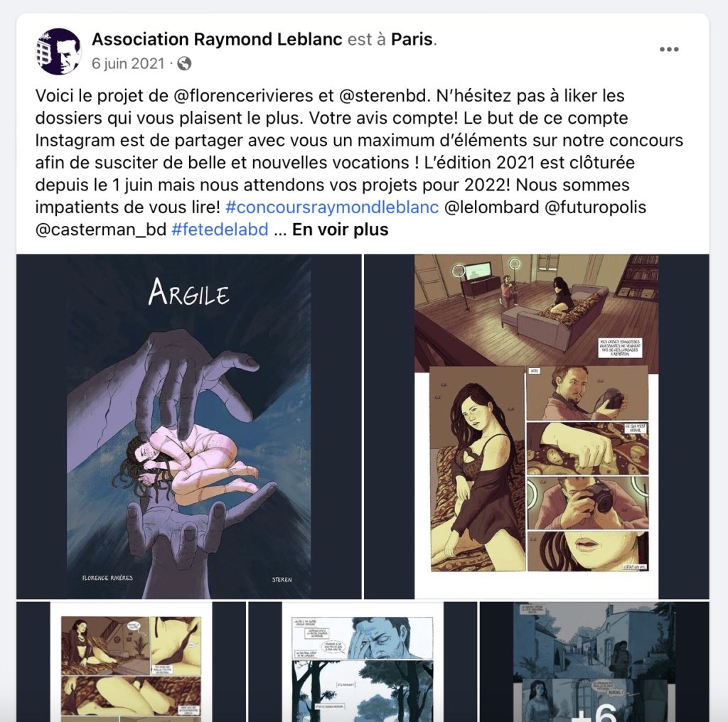
Task: Open the Argile cover image
Action: [x=189, y=426]
